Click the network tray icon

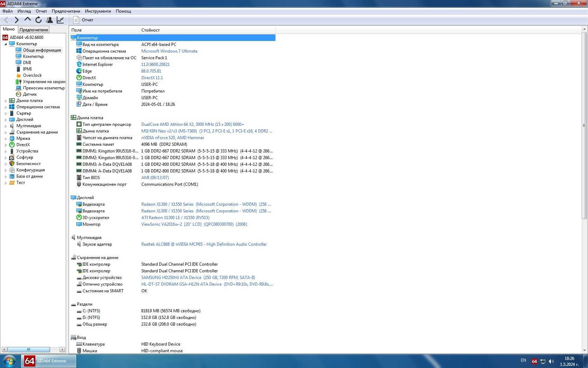tap(543, 361)
